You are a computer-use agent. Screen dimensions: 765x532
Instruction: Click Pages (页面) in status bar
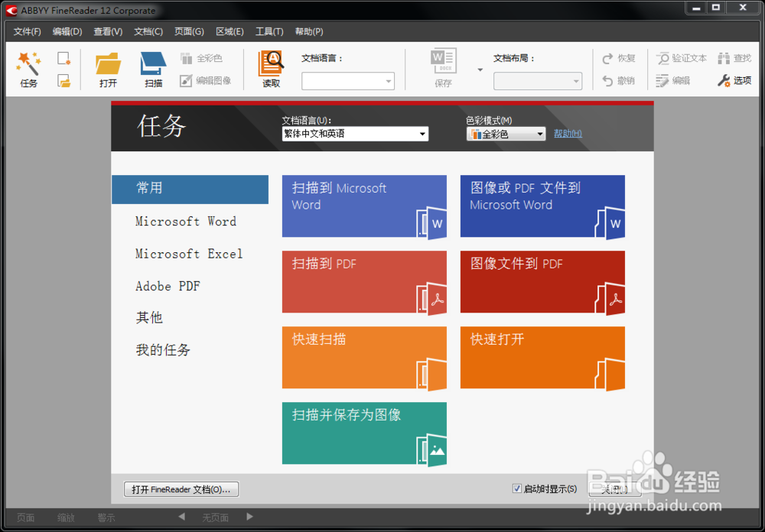pyautogui.click(x=25, y=517)
